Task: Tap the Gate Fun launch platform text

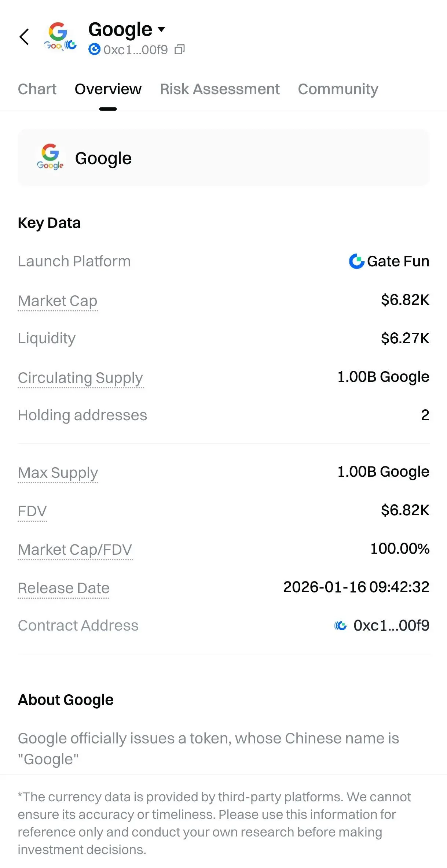Action: (x=398, y=261)
